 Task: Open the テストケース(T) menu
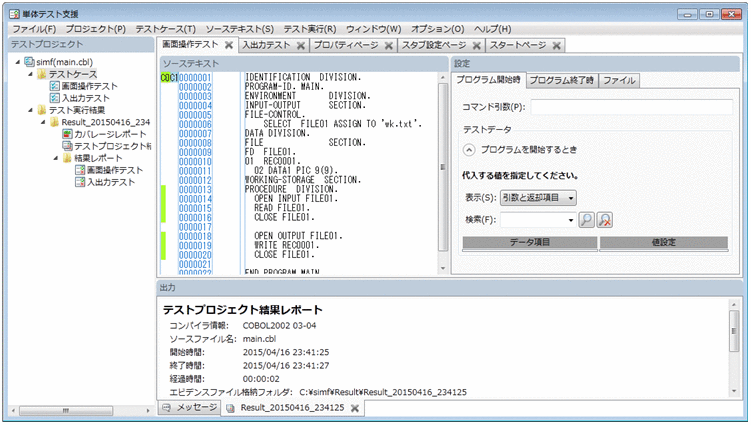pos(165,29)
